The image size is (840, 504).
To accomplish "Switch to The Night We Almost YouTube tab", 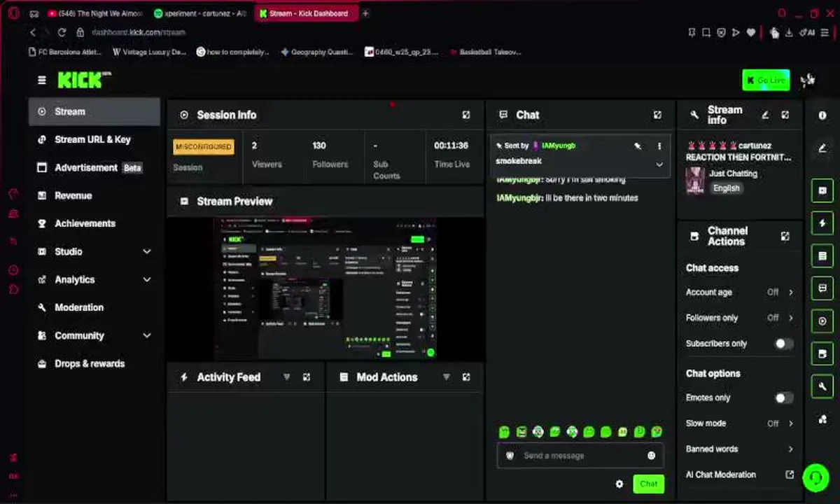I will point(95,13).
